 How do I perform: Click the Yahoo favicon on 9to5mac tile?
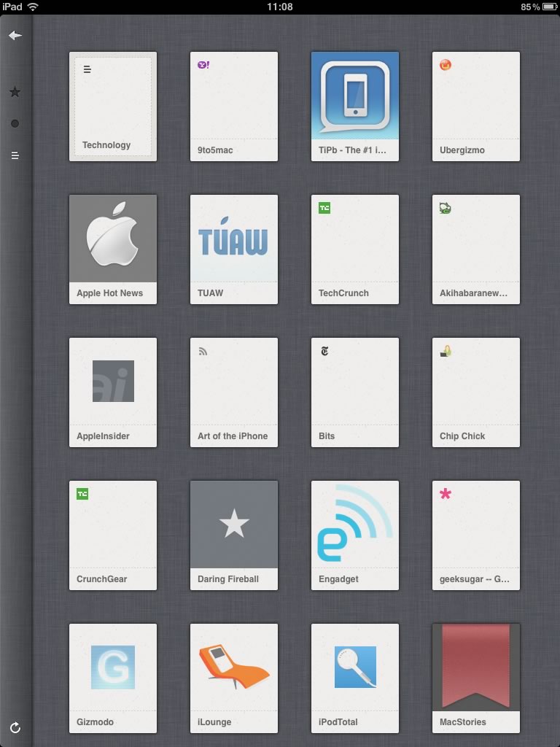click(x=203, y=65)
